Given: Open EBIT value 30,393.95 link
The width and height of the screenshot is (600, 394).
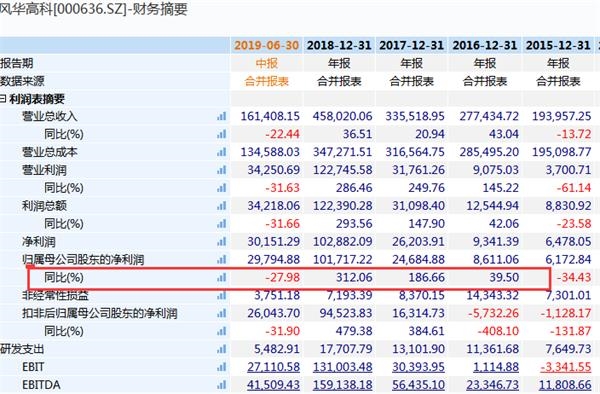Looking at the screenshot, I should [418, 367].
